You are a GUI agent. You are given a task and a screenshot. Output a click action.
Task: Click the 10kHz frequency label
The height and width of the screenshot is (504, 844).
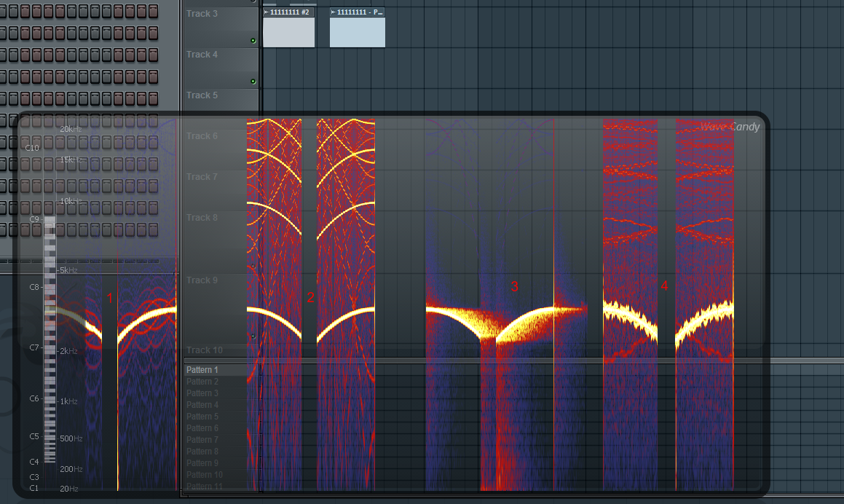pos(71,202)
